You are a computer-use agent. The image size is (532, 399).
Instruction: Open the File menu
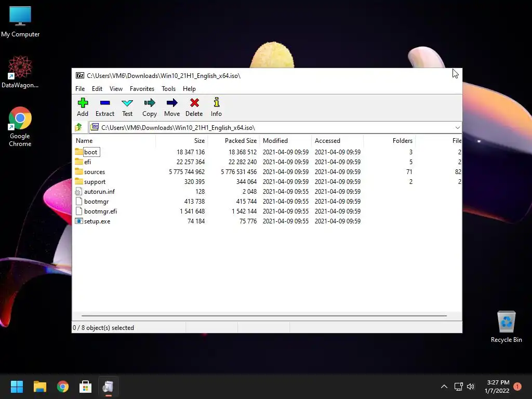[x=80, y=88]
